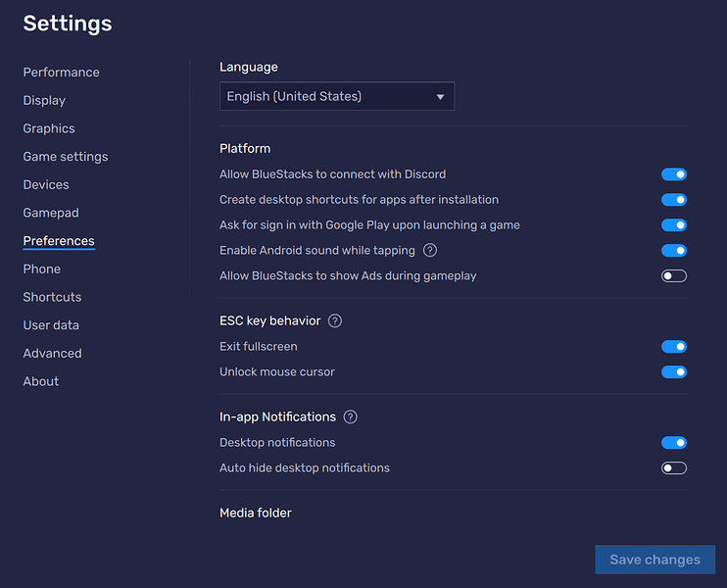Select Shortcuts in the sidebar

click(52, 297)
